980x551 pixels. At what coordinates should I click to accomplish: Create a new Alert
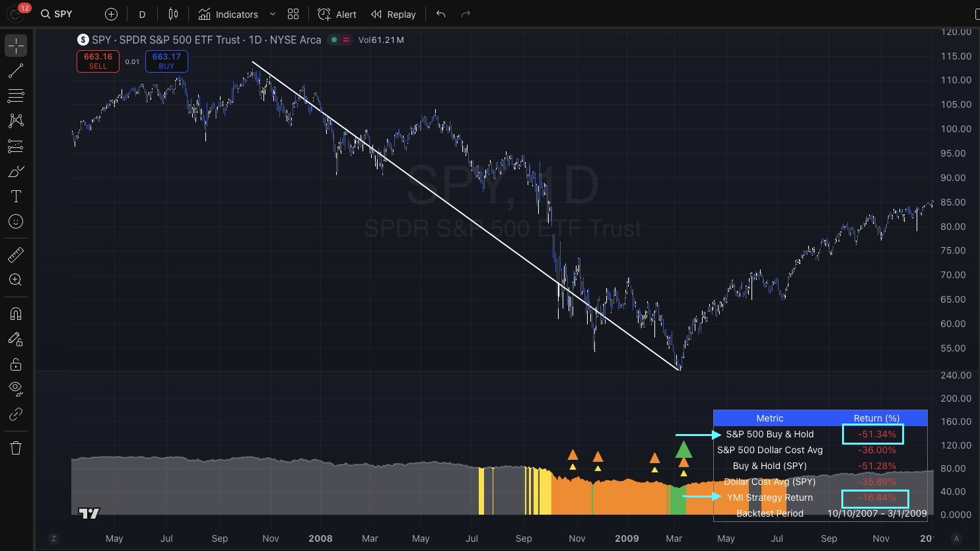tap(337, 14)
